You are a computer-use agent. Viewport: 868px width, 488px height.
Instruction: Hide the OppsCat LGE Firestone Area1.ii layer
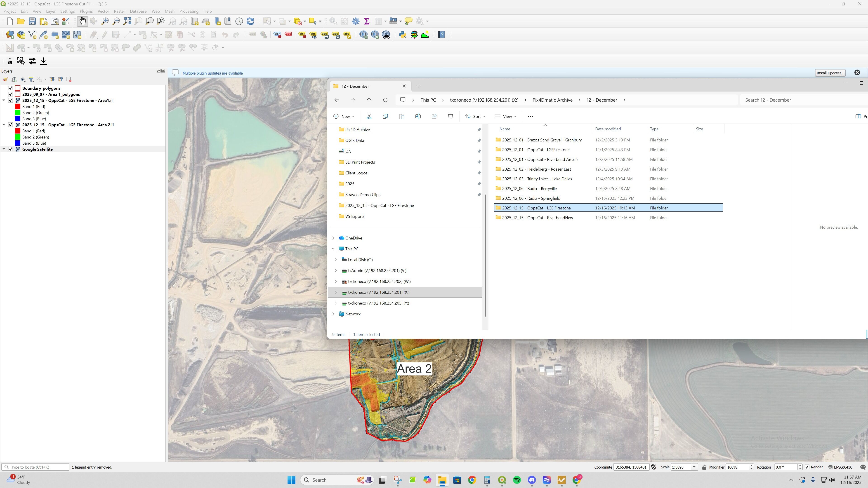pos(10,100)
